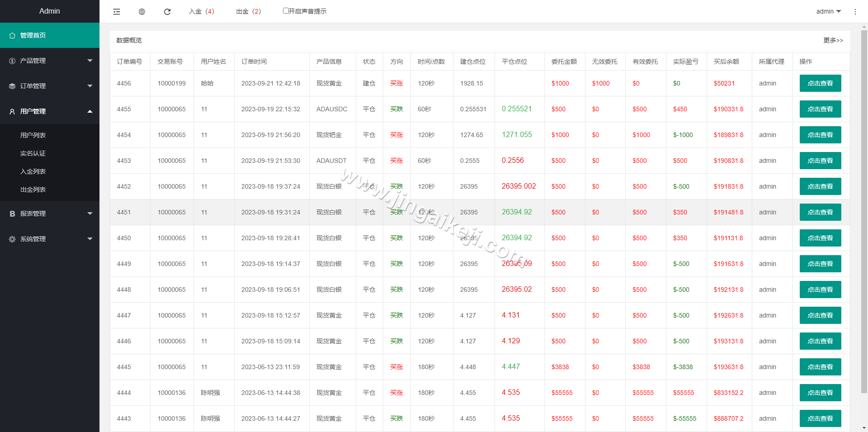Click the 系统管理 gear icon

tap(12, 239)
